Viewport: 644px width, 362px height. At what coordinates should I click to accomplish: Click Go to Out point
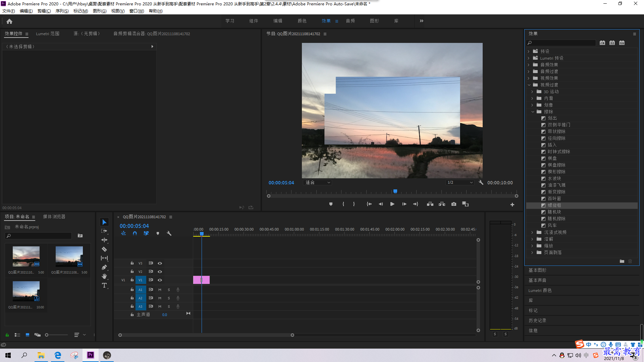pyautogui.click(x=416, y=204)
